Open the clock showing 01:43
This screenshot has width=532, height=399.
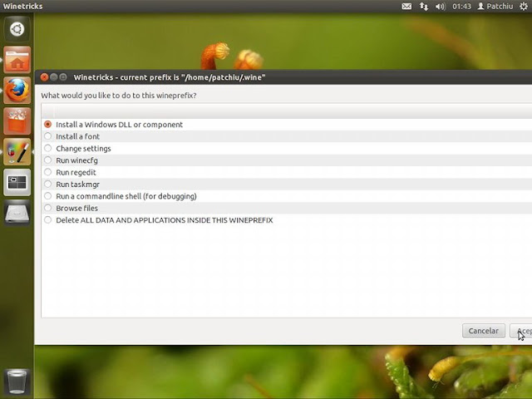(461, 6)
